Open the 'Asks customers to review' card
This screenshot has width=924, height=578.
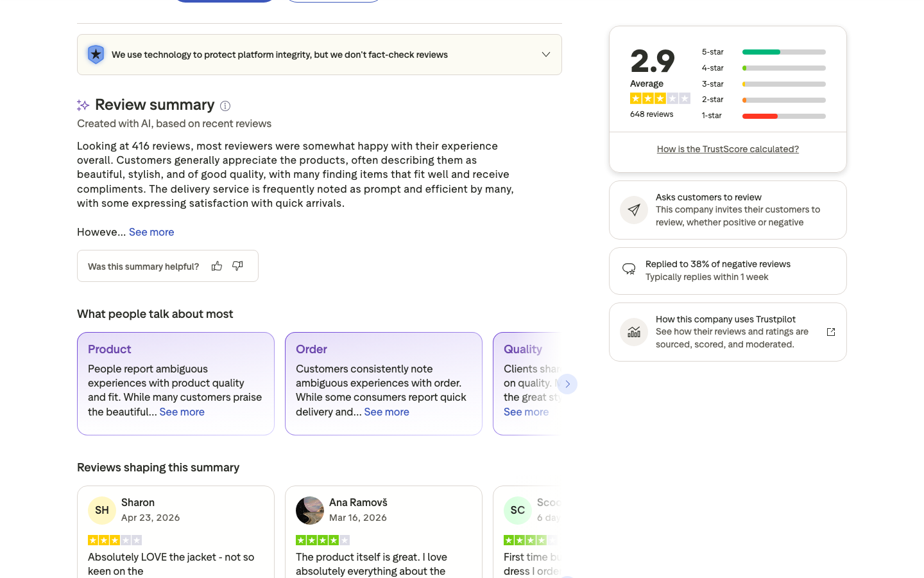tap(728, 210)
